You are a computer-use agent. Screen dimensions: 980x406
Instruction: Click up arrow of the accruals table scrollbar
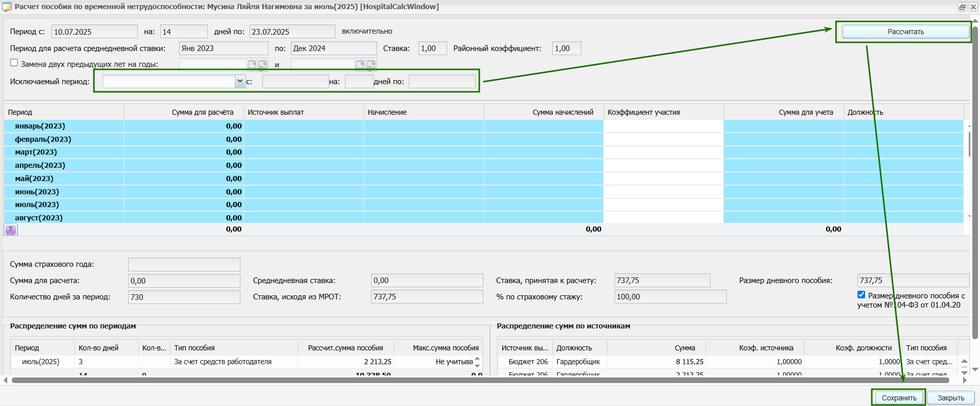tap(969, 125)
